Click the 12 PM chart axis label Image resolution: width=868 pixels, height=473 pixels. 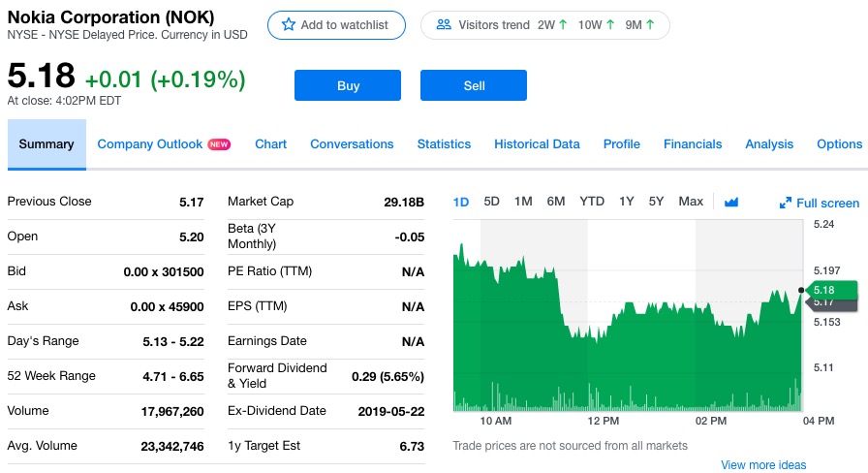coord(604,421)
